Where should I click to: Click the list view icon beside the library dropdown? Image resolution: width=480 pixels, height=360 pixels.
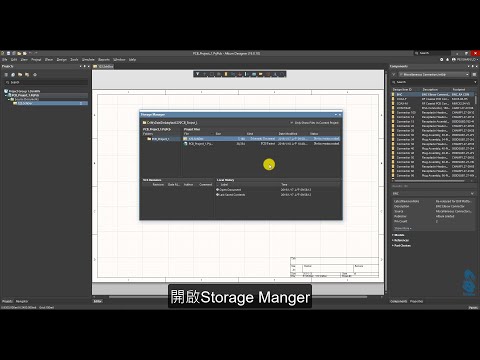point(474,74)
